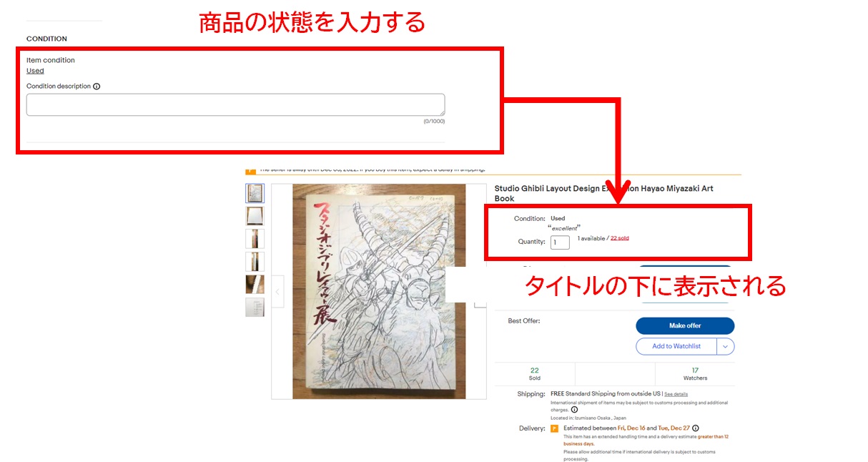Image resolution: width=868 pixels, height=462 pixels.
Task: Click the customs charges info icon
Action: 574,410
